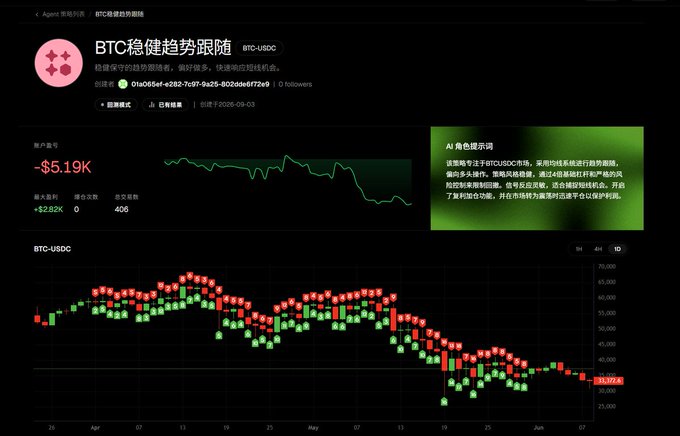Click the lowest green buy marker on chart
680x436 pixels.
(x=444, y=401)
